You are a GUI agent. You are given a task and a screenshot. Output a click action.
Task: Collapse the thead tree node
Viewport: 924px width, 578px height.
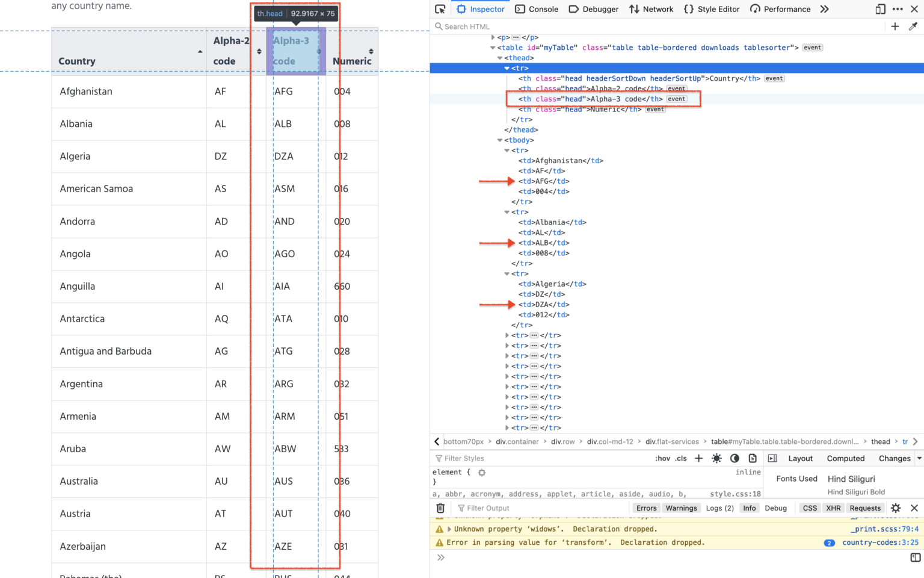pos(500,57)
